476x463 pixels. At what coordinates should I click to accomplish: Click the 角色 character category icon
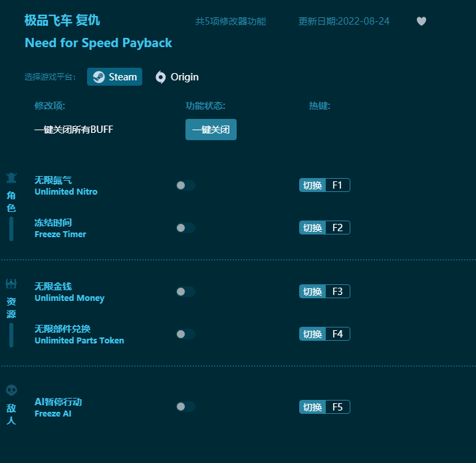11,178
